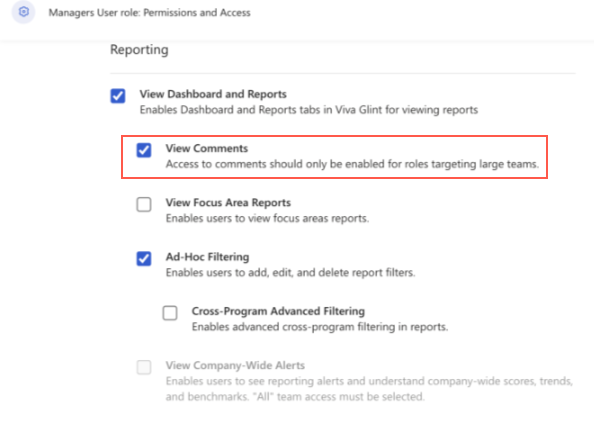Enable View Focus Area Reports checkbox

point(144,204)
